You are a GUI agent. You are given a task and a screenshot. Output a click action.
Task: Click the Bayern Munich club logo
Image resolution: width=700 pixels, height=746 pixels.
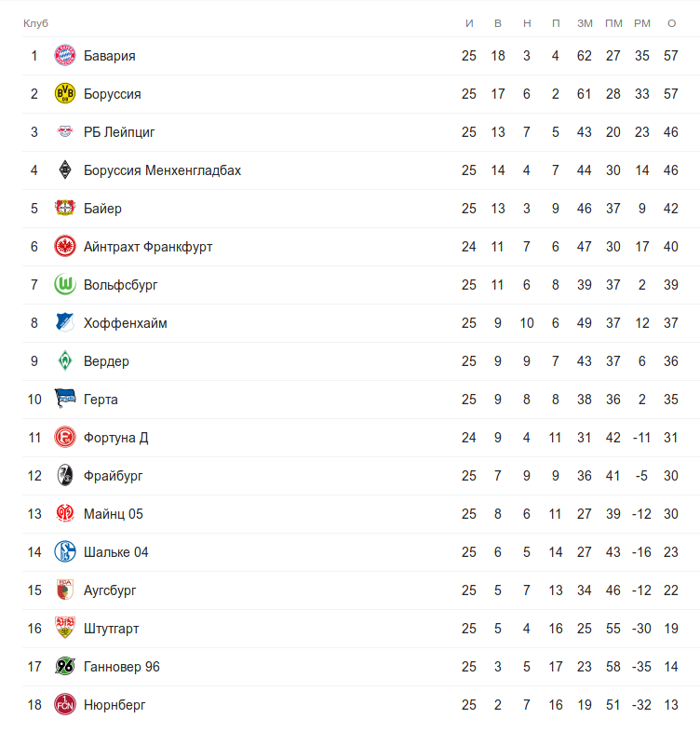pyautogui.click(x=64, y=56)
